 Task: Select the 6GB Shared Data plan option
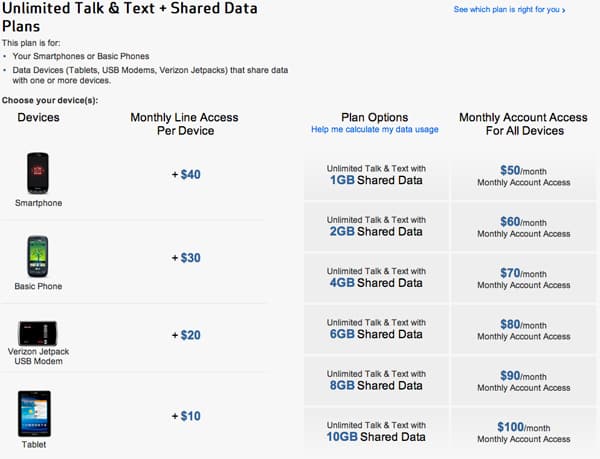point(376,329)
